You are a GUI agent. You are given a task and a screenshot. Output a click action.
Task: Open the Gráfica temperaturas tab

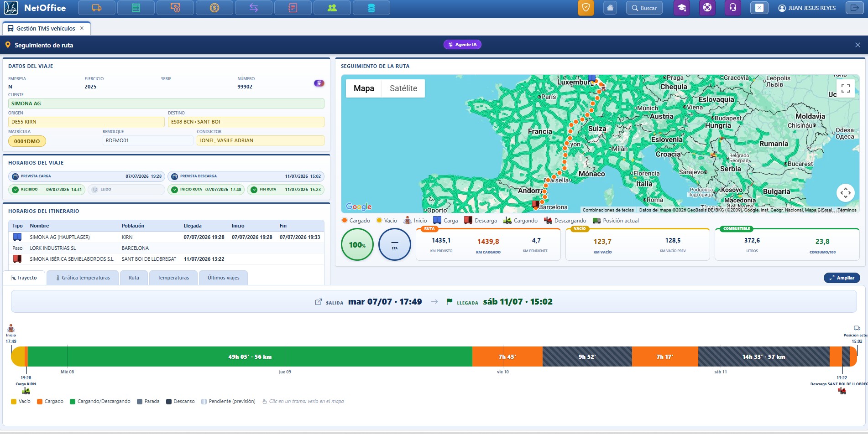(x=83, y=278)
